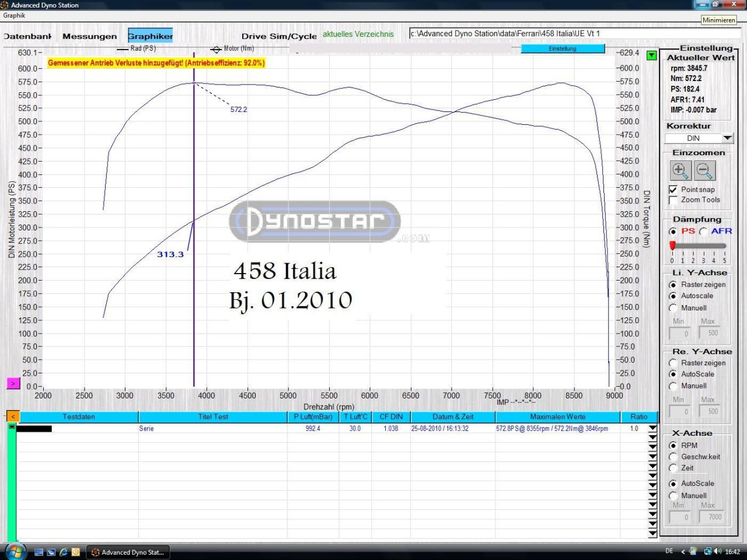This screenshot has height=560, width=747.
Task: Click the small minus icon on the first test row
Action: point(12,427)
